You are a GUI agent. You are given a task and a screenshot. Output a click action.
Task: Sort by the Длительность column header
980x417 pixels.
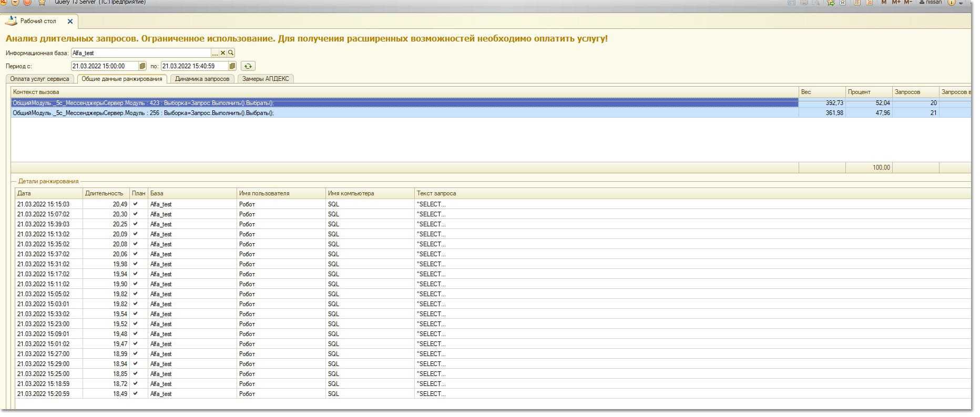coord(104,193)
